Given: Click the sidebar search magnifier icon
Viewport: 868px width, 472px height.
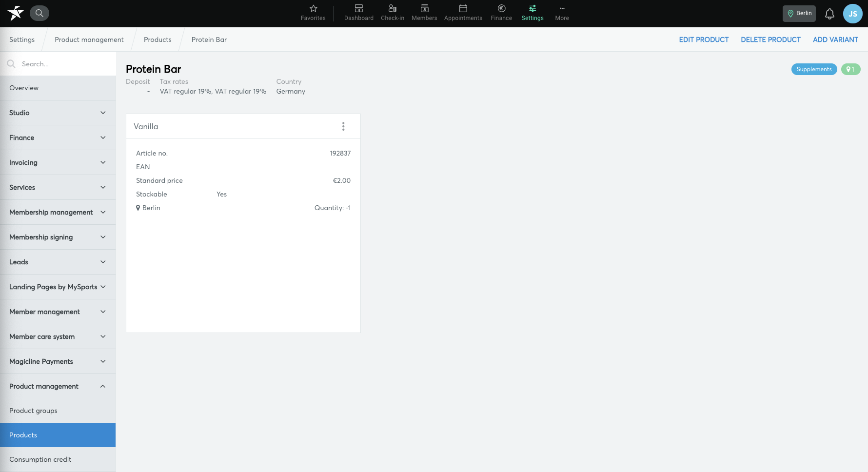Looking at the screenshot, I should click(11, 64).
